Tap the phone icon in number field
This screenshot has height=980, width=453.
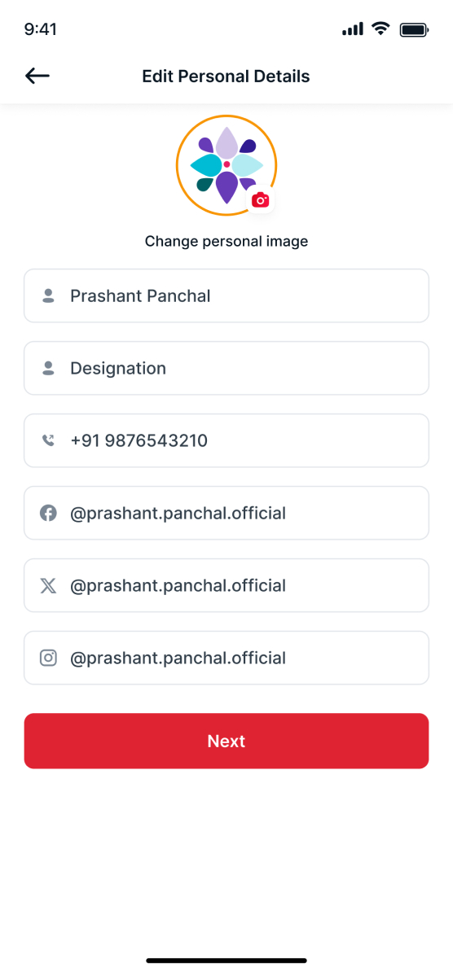coord(49,441)
